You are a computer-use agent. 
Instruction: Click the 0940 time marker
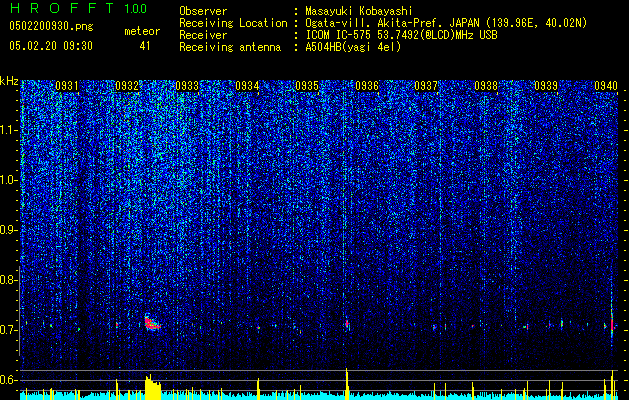tap(606, 86)
